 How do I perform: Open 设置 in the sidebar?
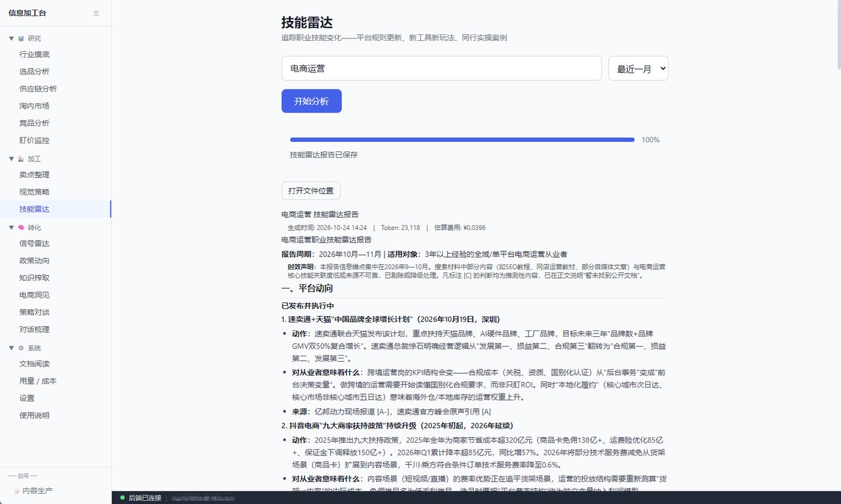point(55,398)
